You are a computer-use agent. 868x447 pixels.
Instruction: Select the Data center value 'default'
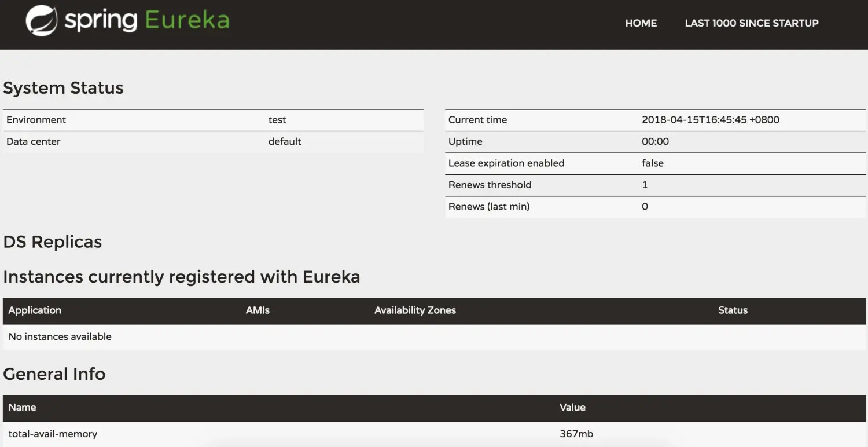click(x=285, y=141)
